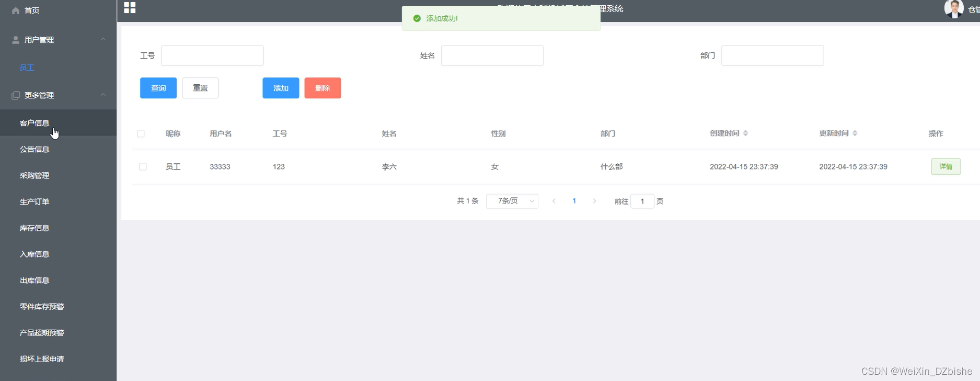Focus the 姓名 search field
Image resolution: width=980 pixels, height=381 pixels.
click(492, 55)
